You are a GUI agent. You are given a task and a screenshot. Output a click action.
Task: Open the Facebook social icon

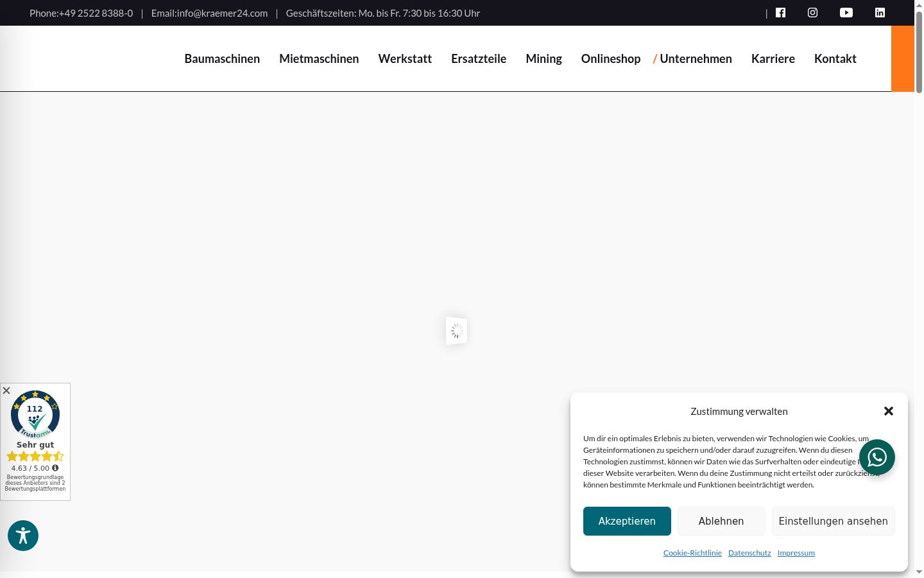point(780,13)
